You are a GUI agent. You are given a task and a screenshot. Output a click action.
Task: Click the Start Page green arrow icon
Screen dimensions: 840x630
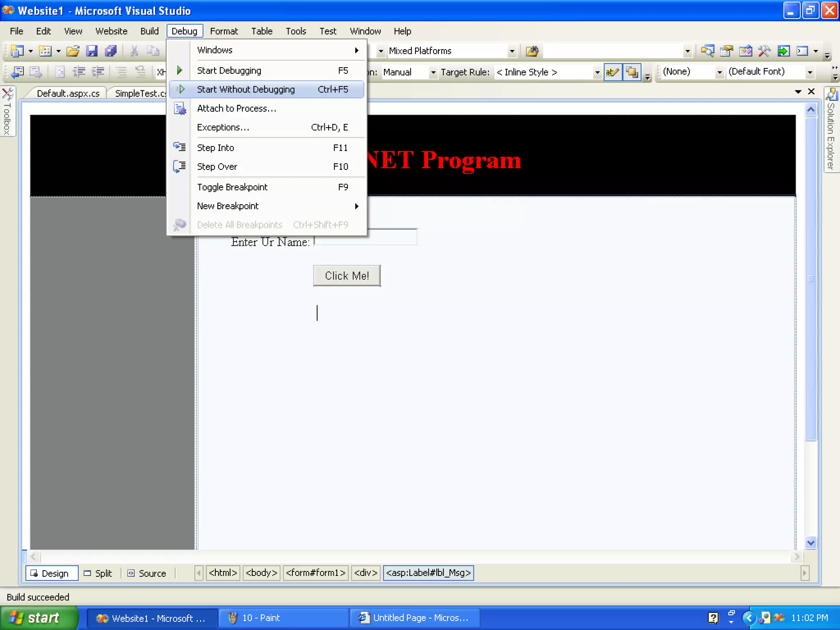[783, 51]
